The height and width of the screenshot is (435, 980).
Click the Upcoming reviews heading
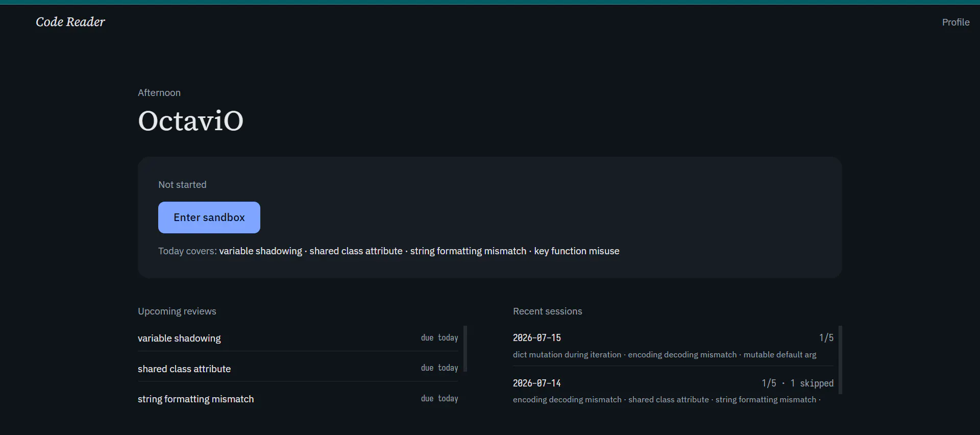(177, 311)
